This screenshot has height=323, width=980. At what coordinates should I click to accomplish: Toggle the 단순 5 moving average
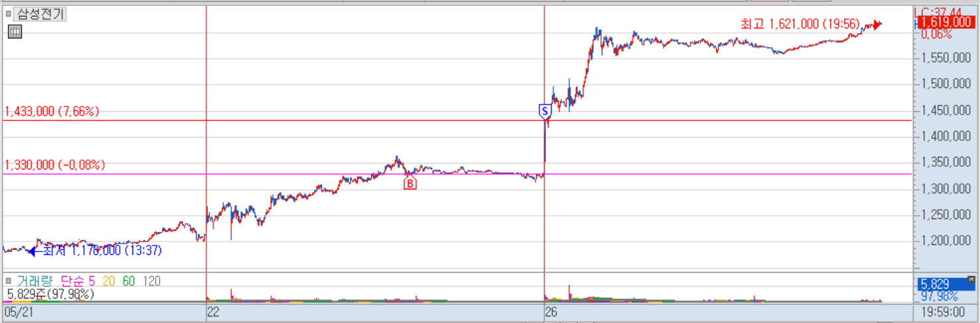tap(78, 281)
